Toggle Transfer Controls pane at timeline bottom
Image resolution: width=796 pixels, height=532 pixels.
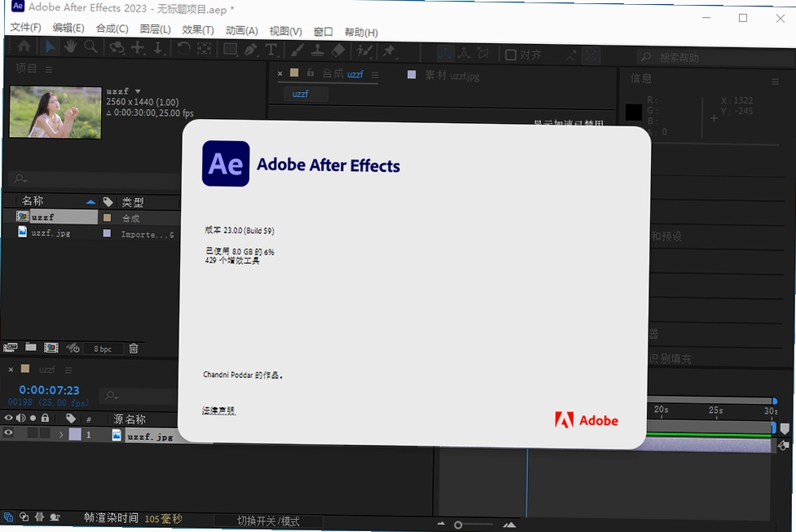click(24, 517)
